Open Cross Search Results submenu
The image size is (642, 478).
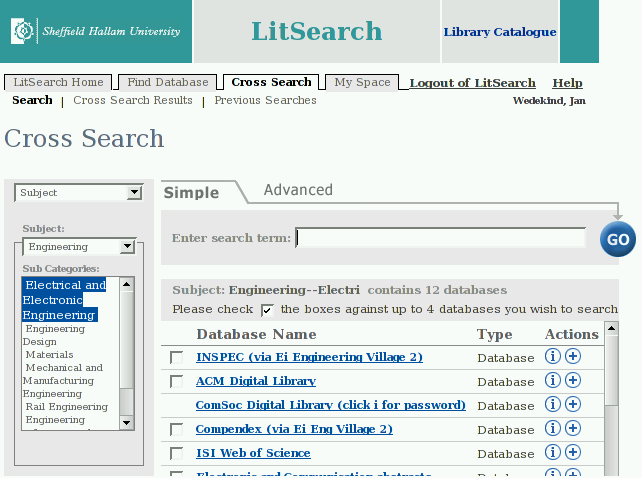pos(133,100)
